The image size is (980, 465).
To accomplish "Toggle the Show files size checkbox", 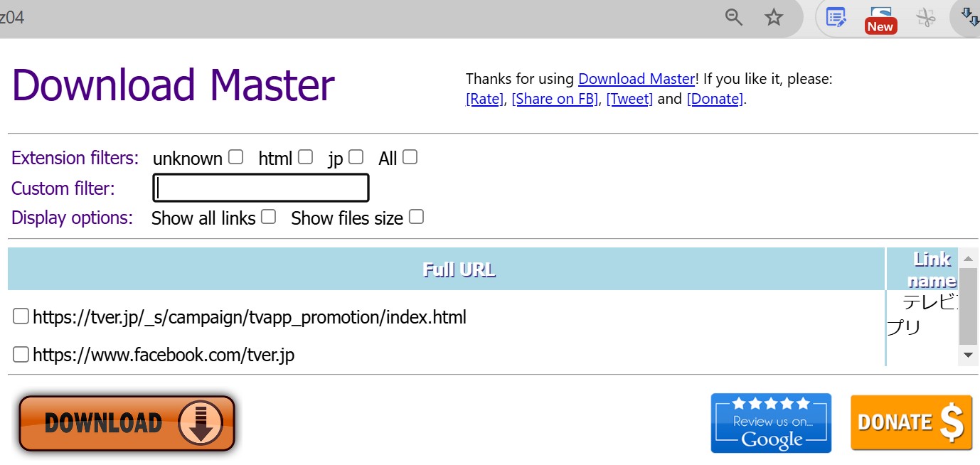I will point(416,217).
